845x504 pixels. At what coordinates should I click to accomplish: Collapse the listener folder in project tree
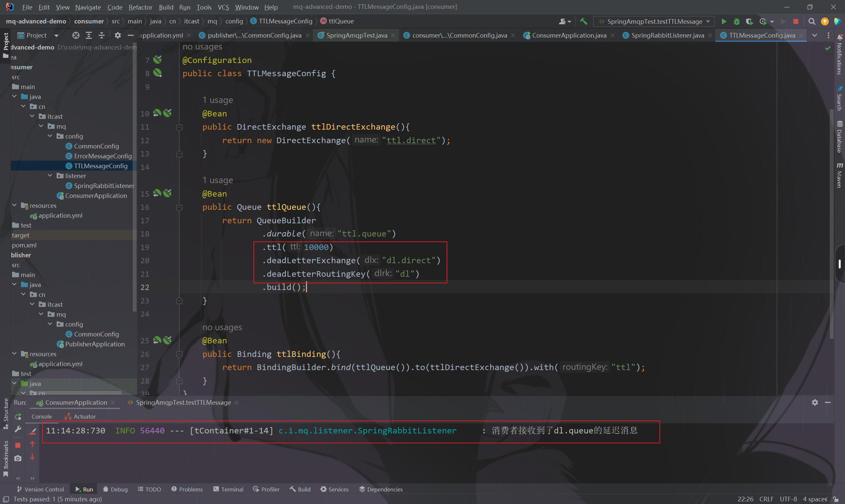click(50, 175)
